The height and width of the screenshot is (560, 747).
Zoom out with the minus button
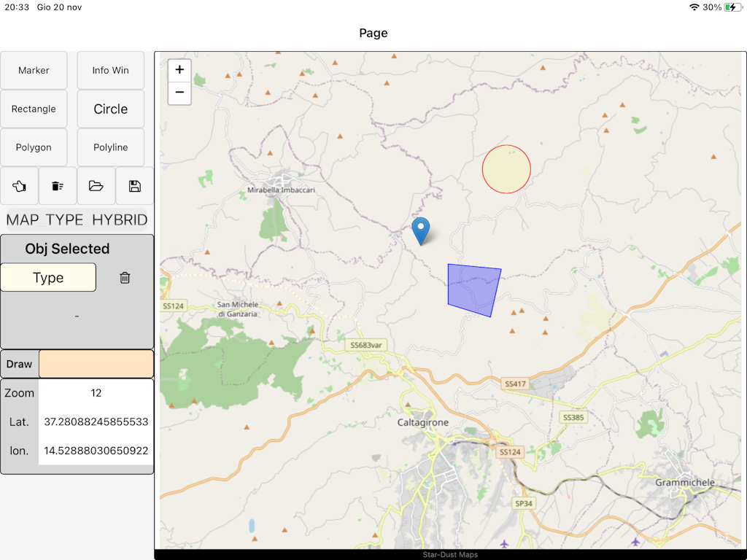click(179, 93)
